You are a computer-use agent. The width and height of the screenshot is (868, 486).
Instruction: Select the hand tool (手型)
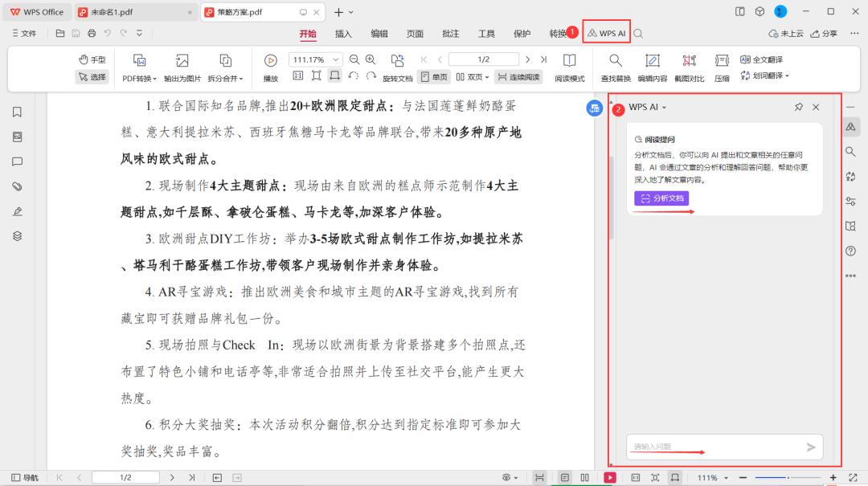pyautogui.click(x=92, y=59)
